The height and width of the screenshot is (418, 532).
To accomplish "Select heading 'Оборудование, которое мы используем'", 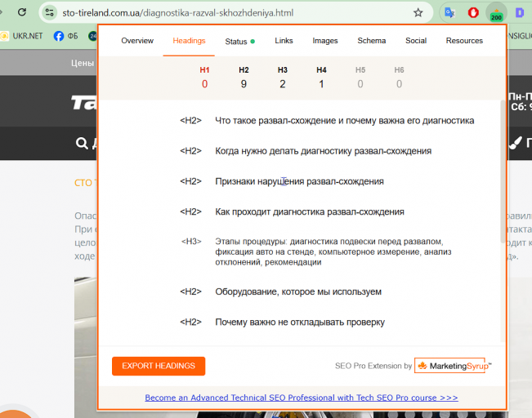I will pos(298,292).
